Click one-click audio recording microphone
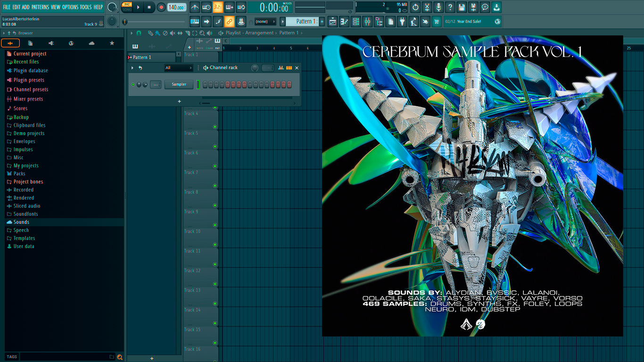Image resolution: width=644 pixels, height=362 pixels. coord(438,8)
